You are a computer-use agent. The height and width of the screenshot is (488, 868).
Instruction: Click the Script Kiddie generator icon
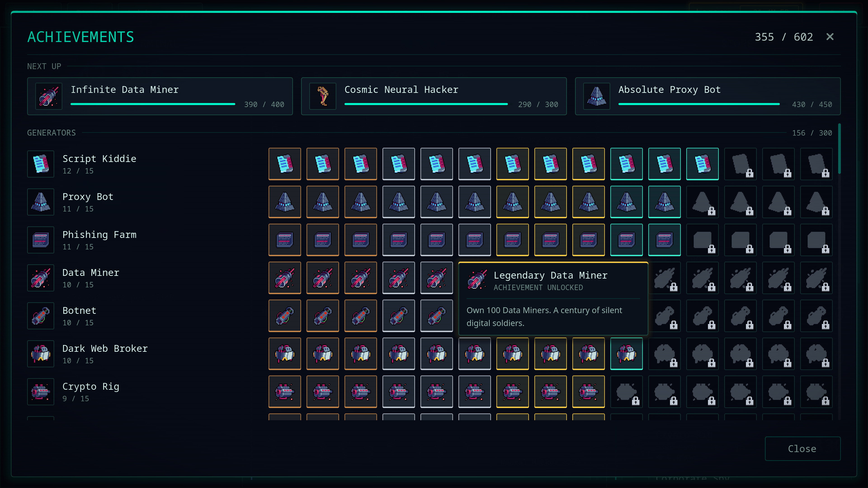41,164
